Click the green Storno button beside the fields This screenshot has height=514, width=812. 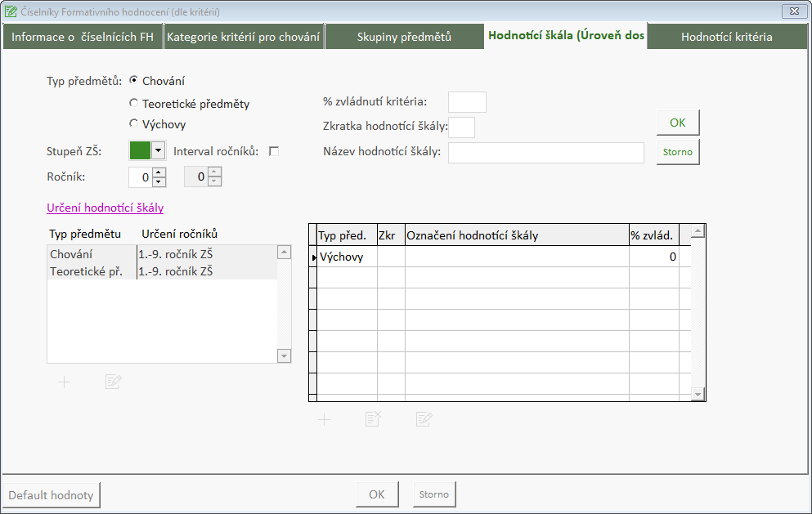(678, 152)
